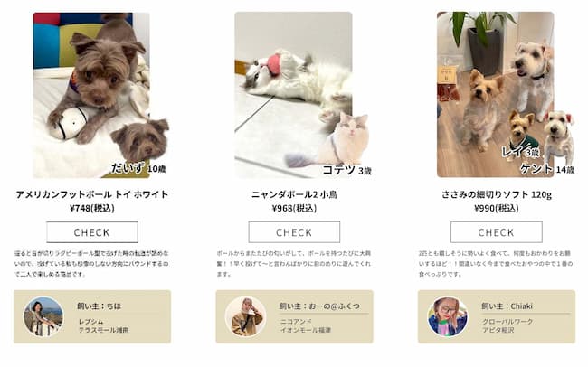The width and height of the screenshot is (588, 367).
Task: Click CHECK button under ささみの細切りソフト
Action: click(496, 232)
